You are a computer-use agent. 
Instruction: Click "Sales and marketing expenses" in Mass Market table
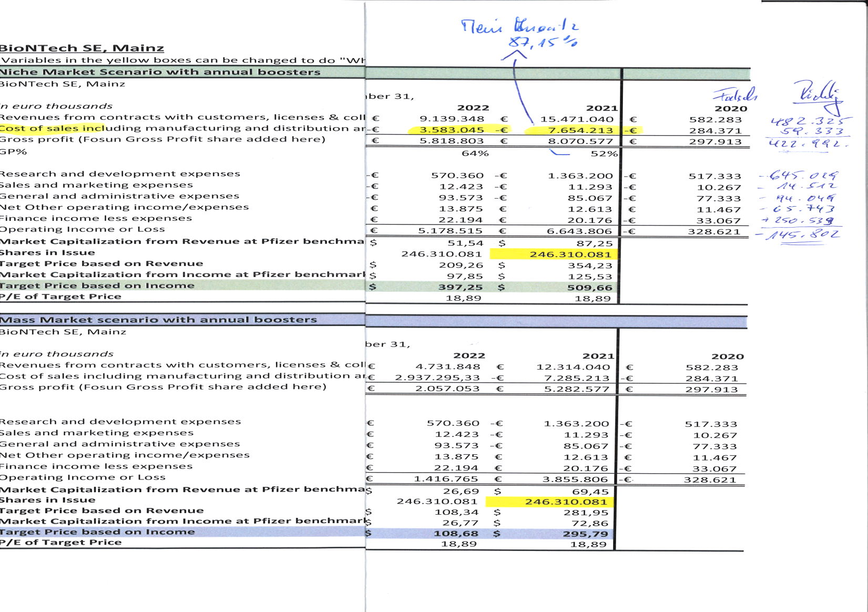point(97,433)
